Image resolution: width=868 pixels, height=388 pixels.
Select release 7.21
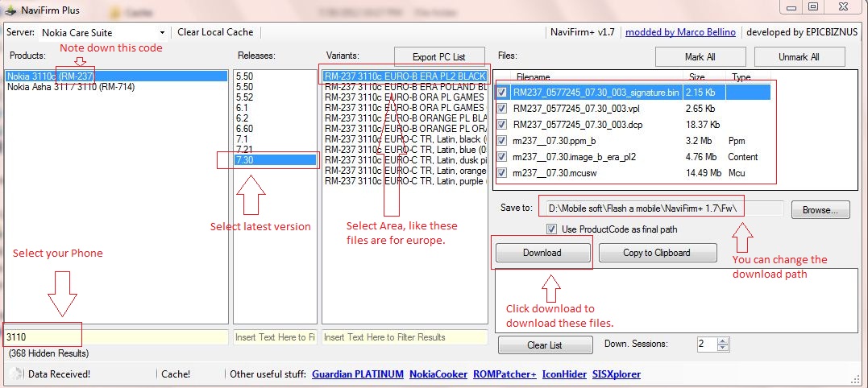tap(275, 150)
